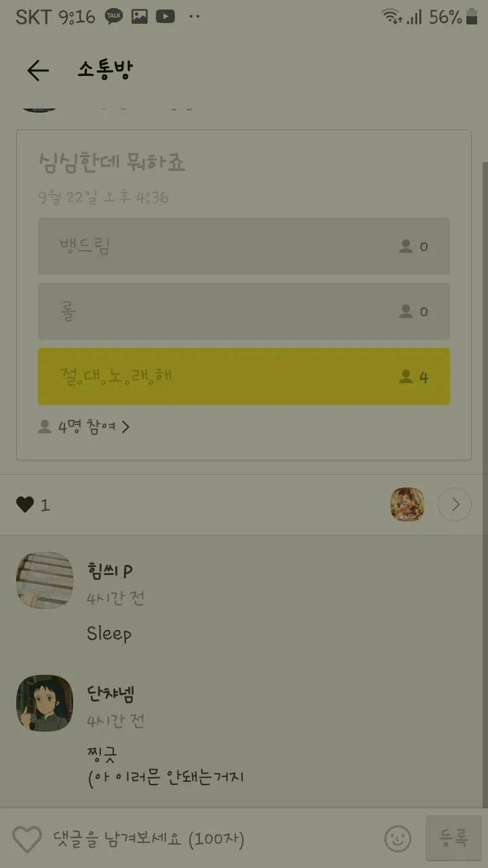Focus the 댓글을 남겨보세요 comment field
Image resolution: width=488 pixels, height=868 pixels.
tap(203, 839)
